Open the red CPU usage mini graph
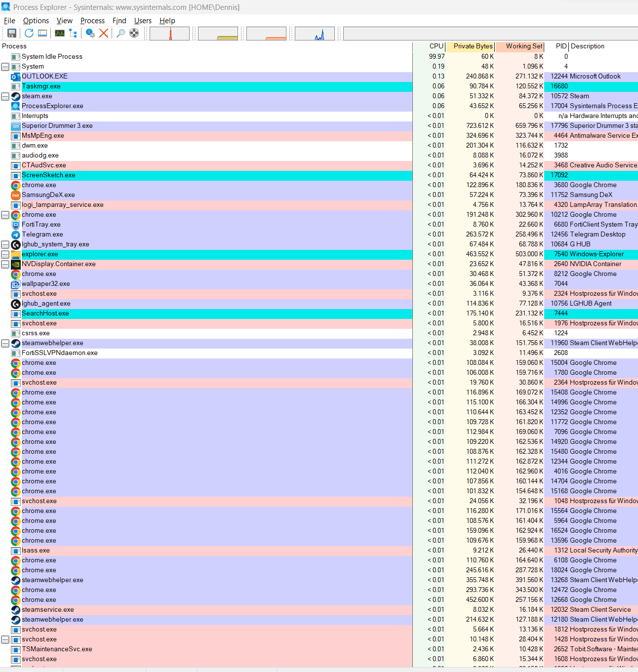The height and width of the screenshot is (672, 638). click(169, 34)
